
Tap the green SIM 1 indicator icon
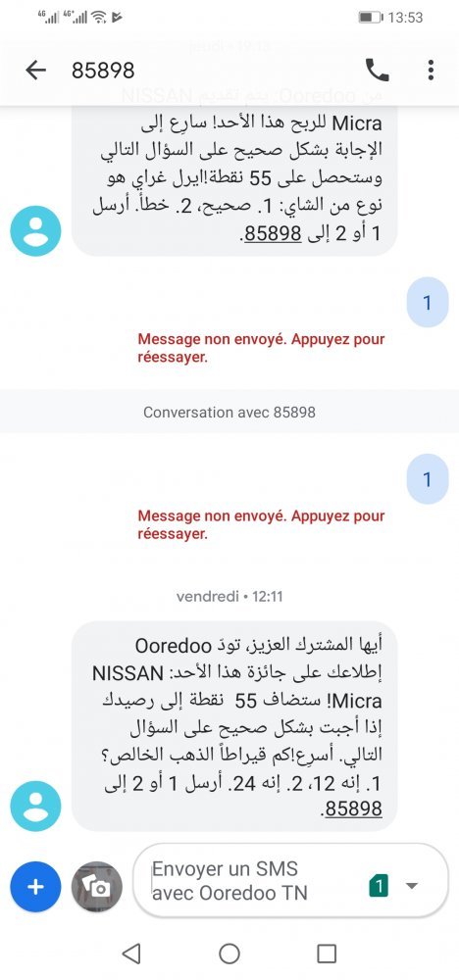click(379, 885)
